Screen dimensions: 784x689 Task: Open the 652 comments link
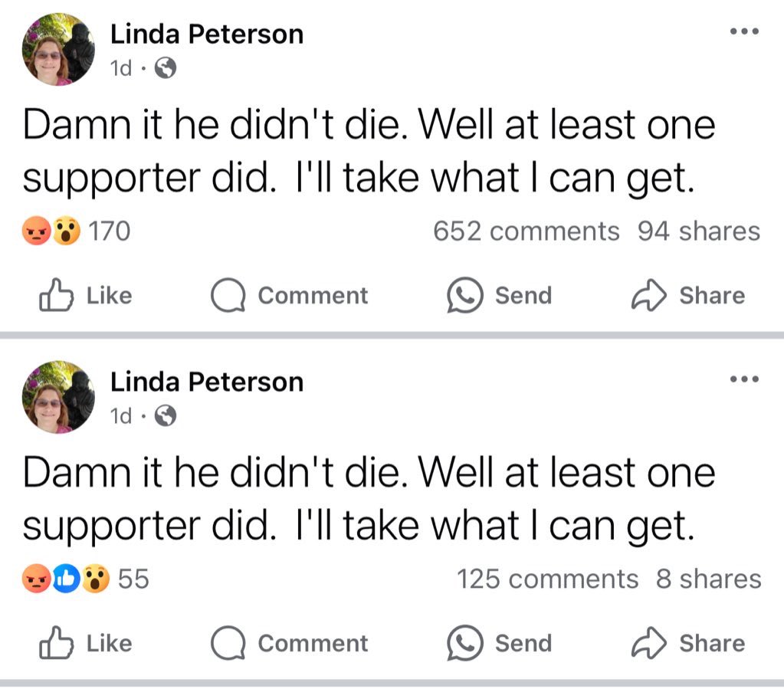point(526,231)
